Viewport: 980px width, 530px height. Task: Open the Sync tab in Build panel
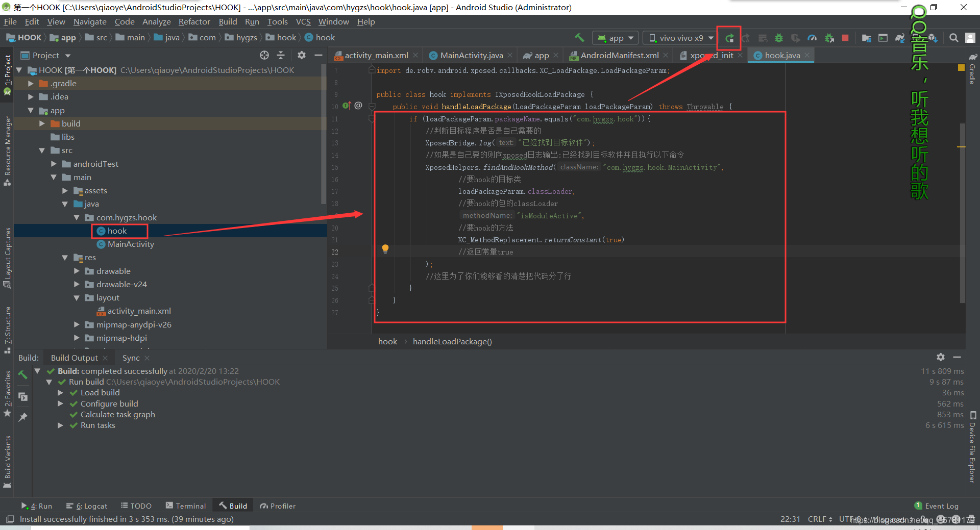(131, 358)
